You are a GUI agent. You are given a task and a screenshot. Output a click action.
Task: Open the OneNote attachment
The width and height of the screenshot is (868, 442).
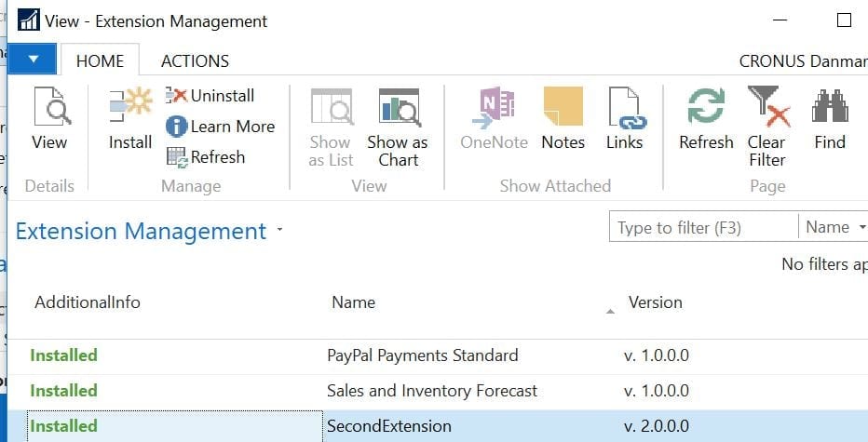click(494, 117)
